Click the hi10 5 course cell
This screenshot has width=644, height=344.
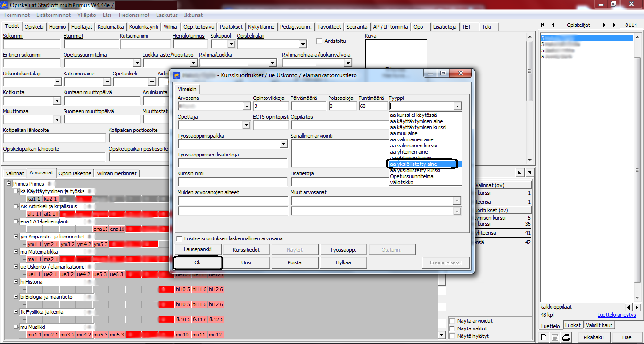183,289
